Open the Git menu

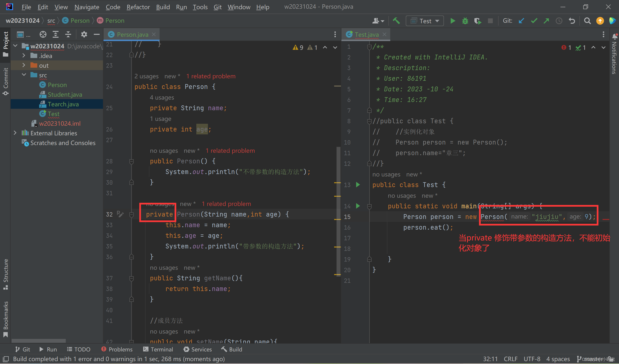point(217,7)
